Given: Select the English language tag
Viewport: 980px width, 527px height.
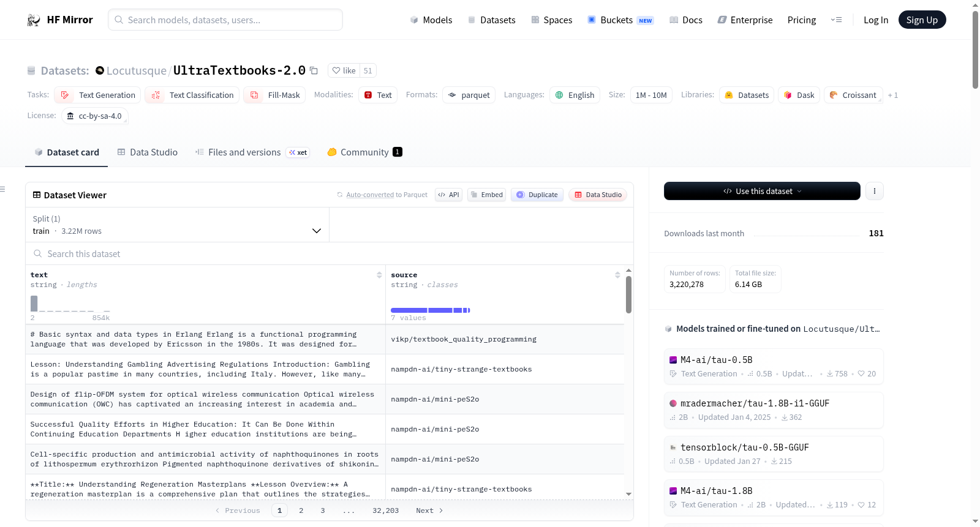Looking at the screenshot, I should pos(575,95).
